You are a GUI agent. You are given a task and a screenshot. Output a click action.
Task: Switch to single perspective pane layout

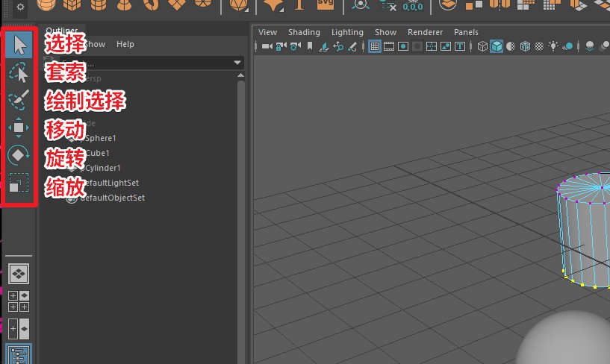tap(19, 274)
